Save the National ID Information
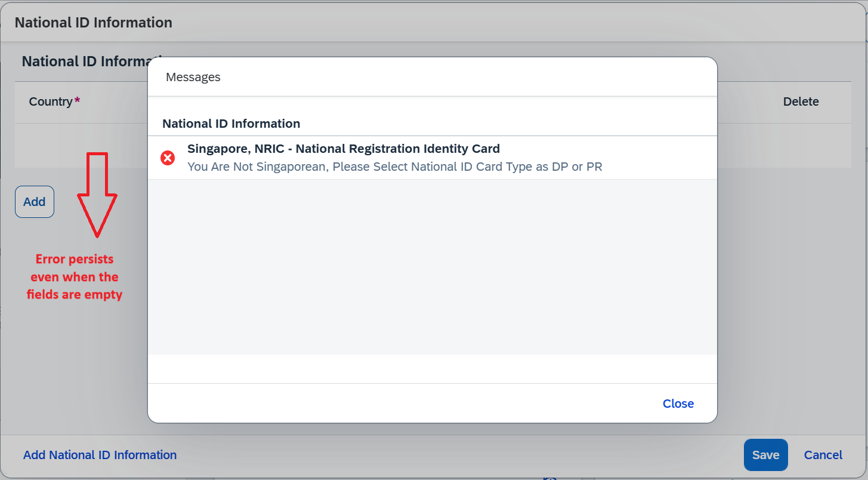 [765, 455]
